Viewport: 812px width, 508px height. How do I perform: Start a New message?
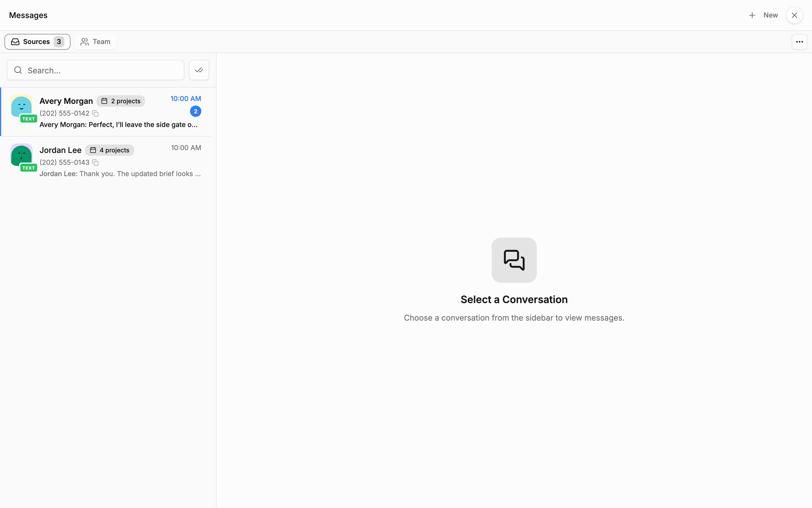coord(770,15)
